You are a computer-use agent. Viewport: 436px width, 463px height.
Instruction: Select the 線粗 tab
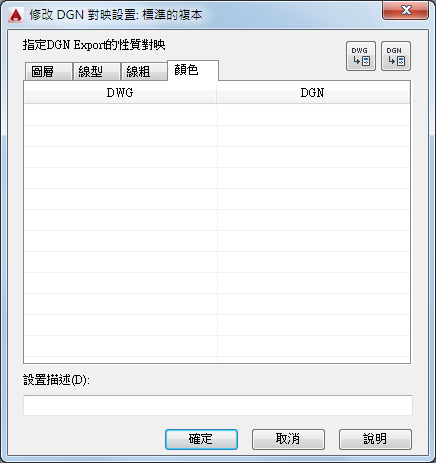tap(144, 71)
